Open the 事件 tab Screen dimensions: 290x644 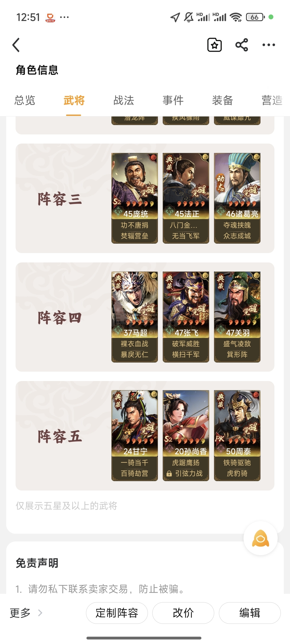pyautogui.click(x=173, y=100)
